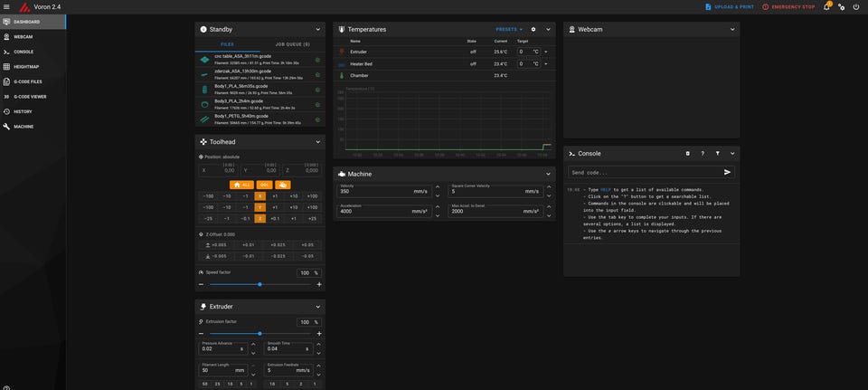This screenshot has width=868, height=390.
Task: Move Z axis by +25
Action: (312, 218)
